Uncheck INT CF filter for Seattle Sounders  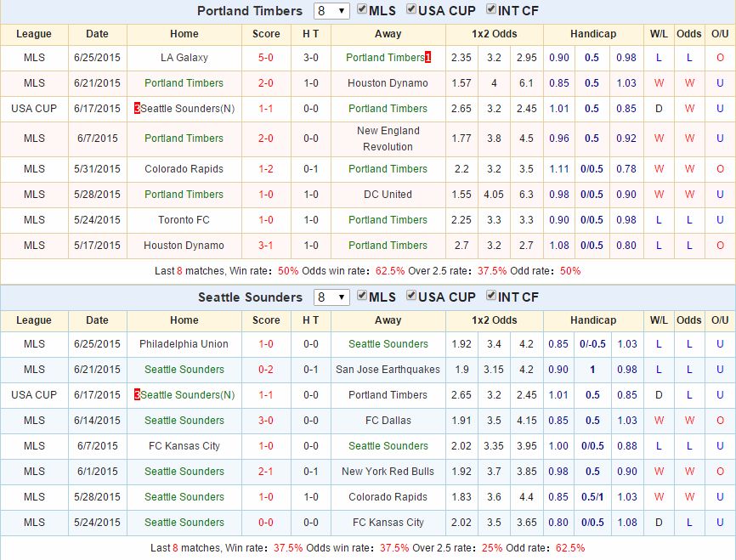tap(491, 295)
